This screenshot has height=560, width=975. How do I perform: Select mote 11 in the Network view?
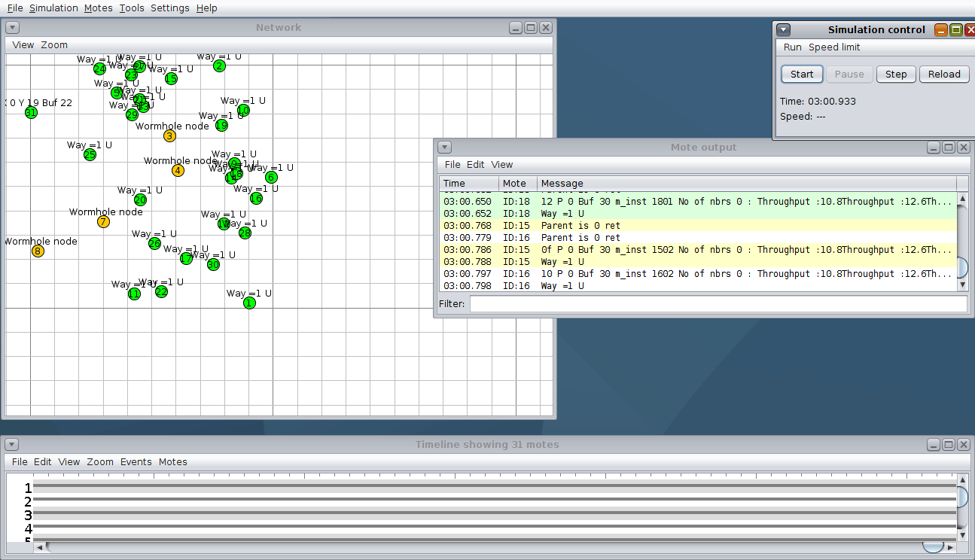point(134,294)
